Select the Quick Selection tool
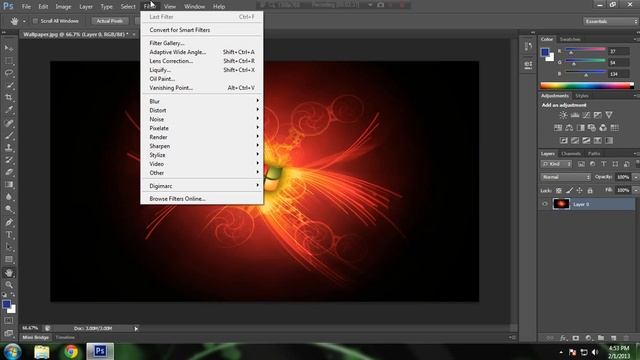640x360 pixels. coord(9,85)
